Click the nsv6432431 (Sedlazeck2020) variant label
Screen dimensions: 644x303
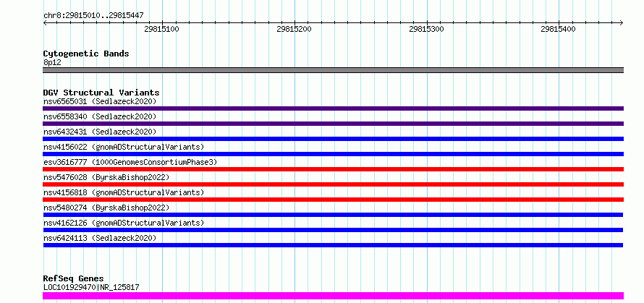100,132
